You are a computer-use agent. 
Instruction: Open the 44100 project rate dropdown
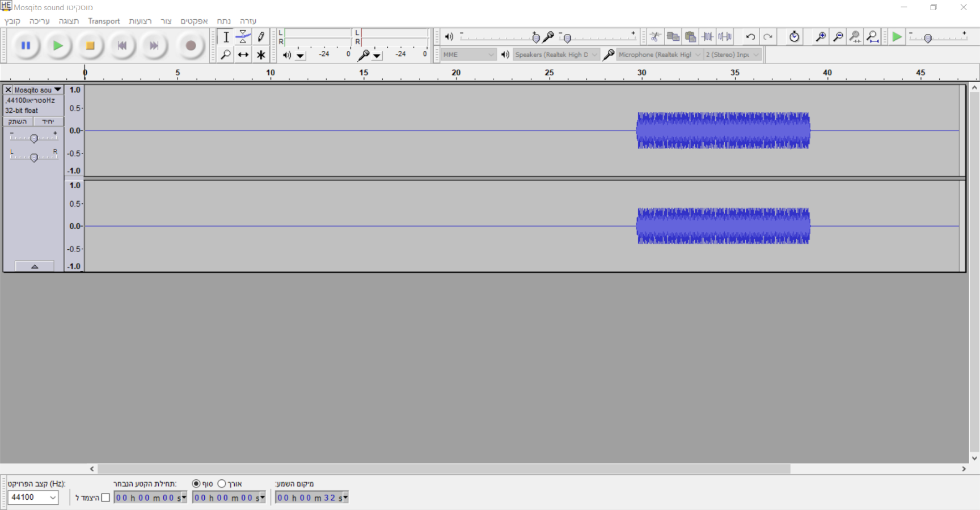click(x=33, y=498)
